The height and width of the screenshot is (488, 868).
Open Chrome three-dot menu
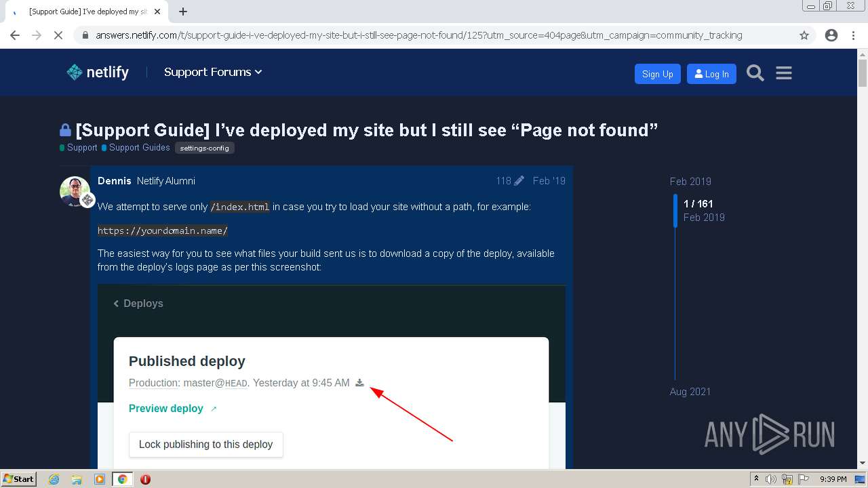click(853, 35)
